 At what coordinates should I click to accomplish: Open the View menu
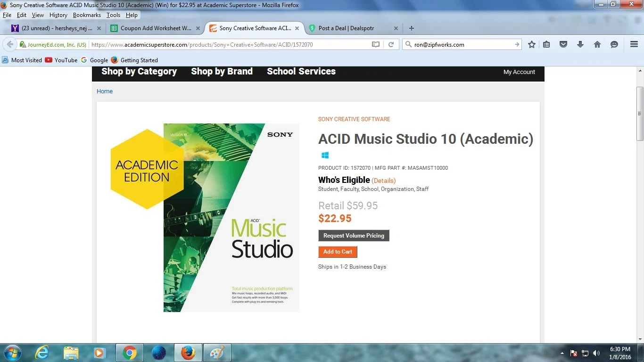tap(38, 15)
